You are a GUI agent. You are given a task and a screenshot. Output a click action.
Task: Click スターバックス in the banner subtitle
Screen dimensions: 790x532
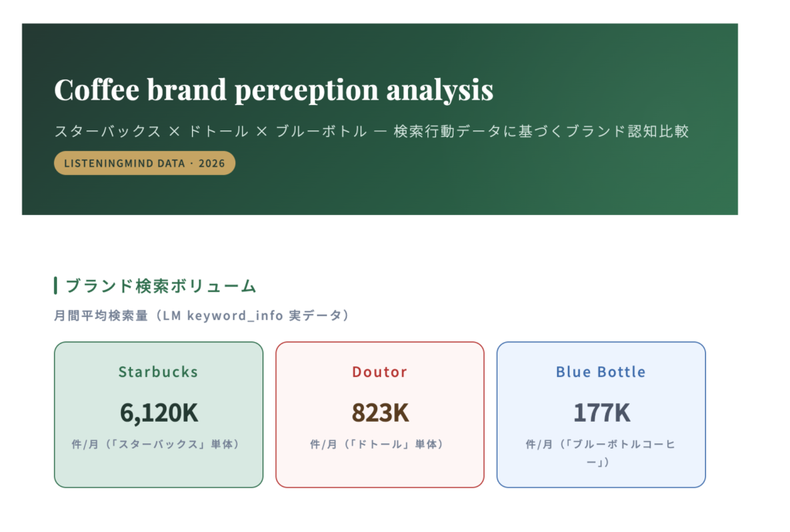click(x=107, y=131)
